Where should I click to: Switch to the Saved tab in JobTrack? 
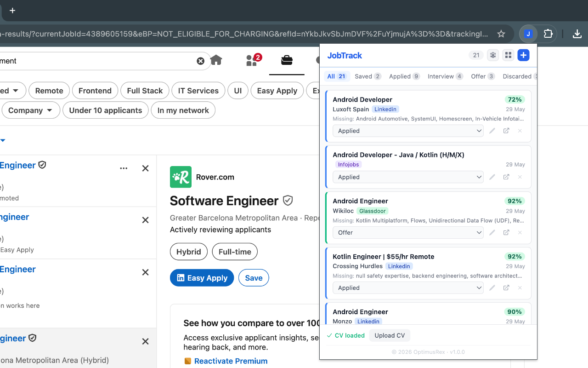click(367, 76)
